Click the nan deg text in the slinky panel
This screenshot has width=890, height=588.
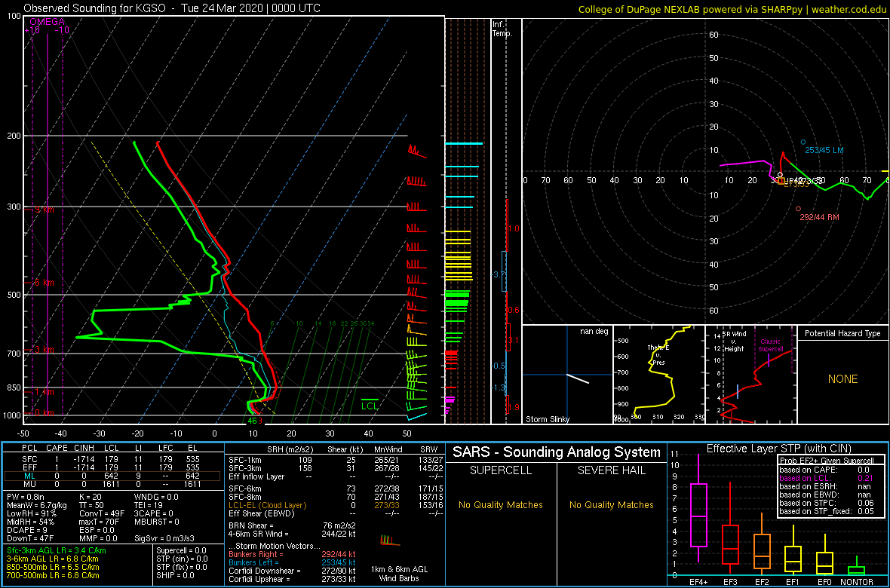click(594, 332)
